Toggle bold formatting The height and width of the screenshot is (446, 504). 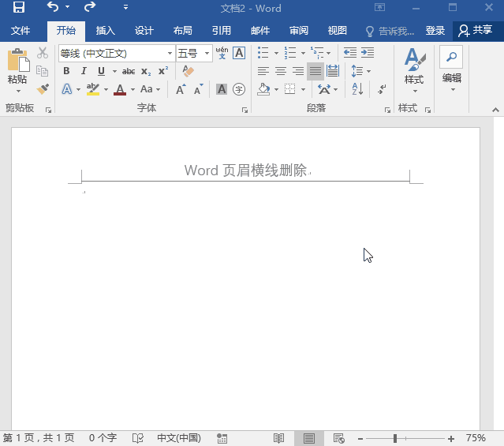pos(66,71)
